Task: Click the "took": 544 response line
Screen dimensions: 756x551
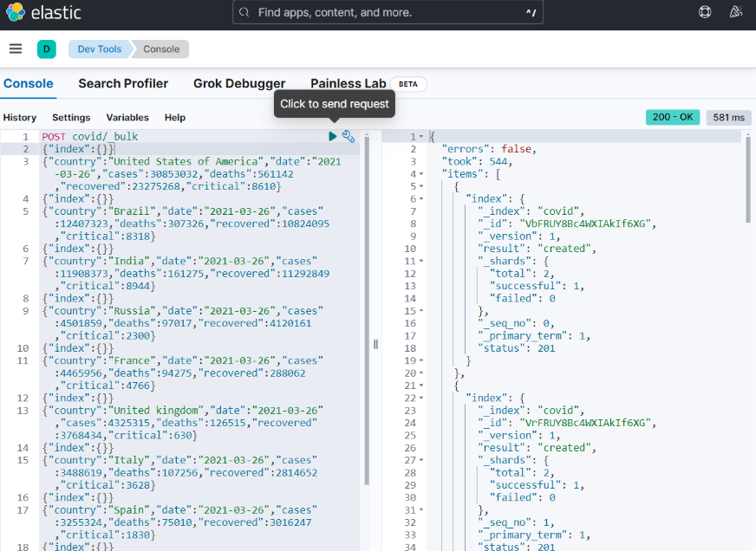Action: [476, 162]
